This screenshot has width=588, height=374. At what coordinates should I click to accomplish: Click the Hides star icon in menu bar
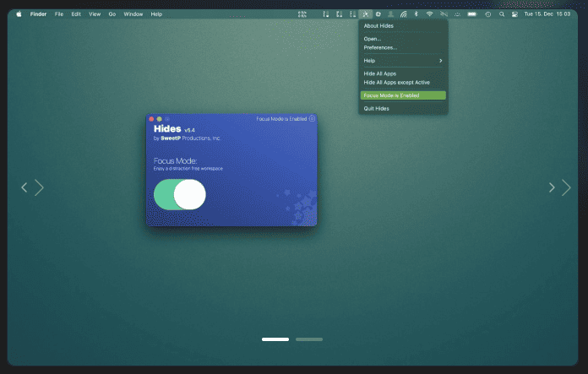tap(365, 14)
